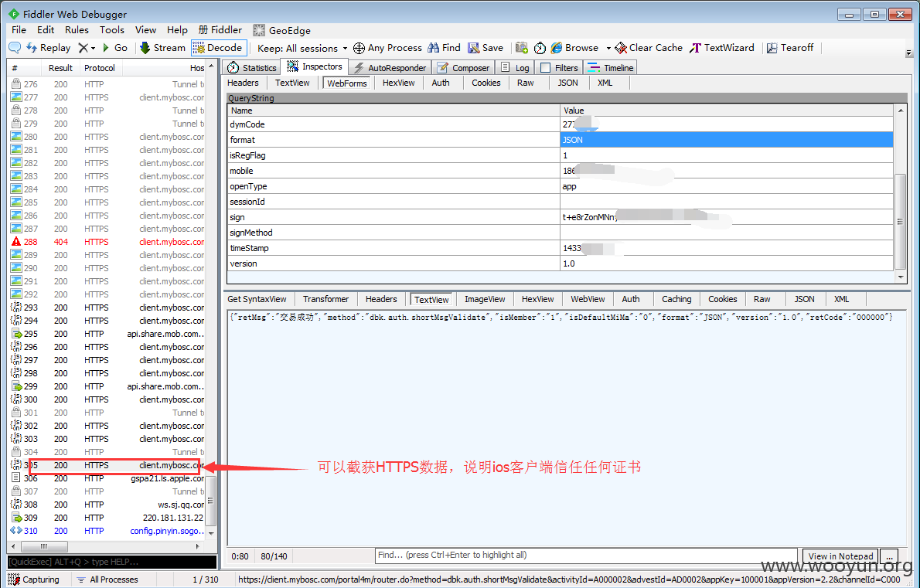Click the Find text search field
This screenshot has width=920, height=588.
[588, 556]
